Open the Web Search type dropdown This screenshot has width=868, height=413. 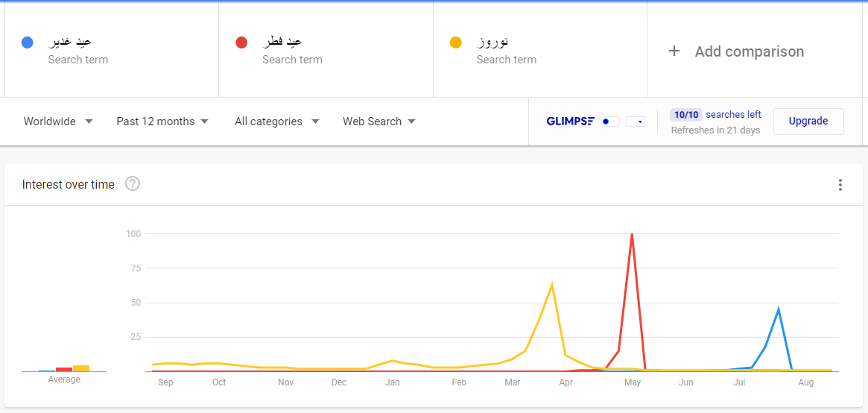(x=378, y=122)
